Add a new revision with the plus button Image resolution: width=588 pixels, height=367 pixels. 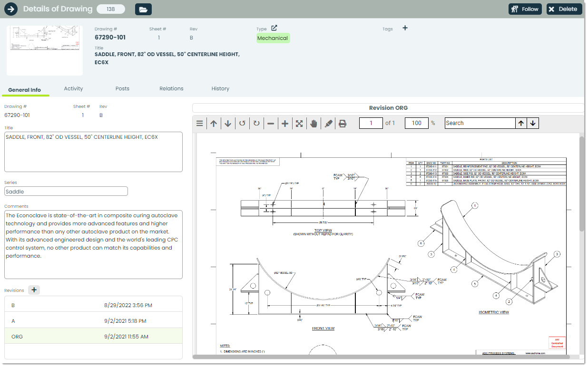pyautogui.click(x=33, y=290)
